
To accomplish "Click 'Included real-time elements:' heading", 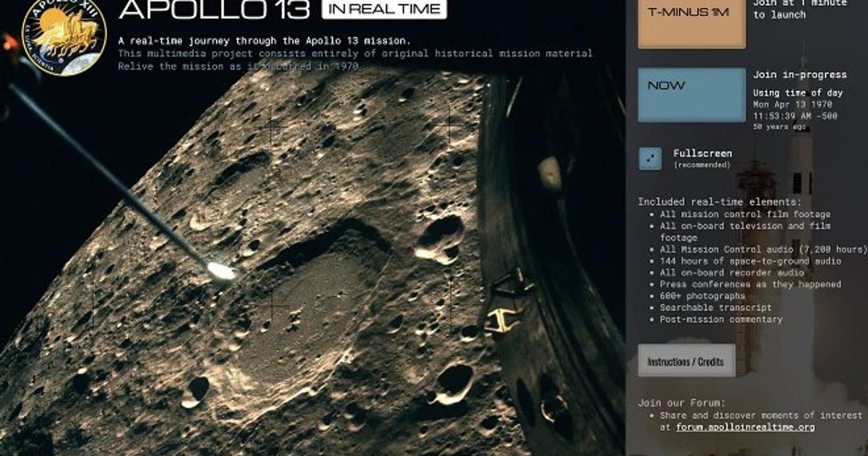I will [x=720, y=202].
